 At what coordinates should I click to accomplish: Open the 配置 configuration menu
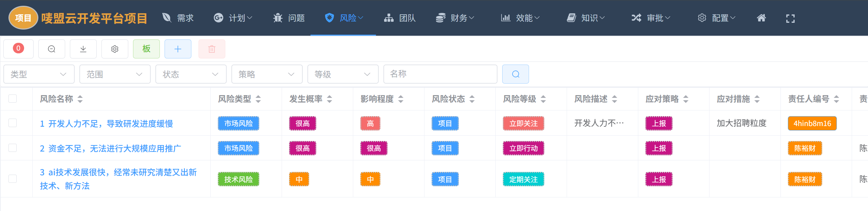click(x=716, y=18)
